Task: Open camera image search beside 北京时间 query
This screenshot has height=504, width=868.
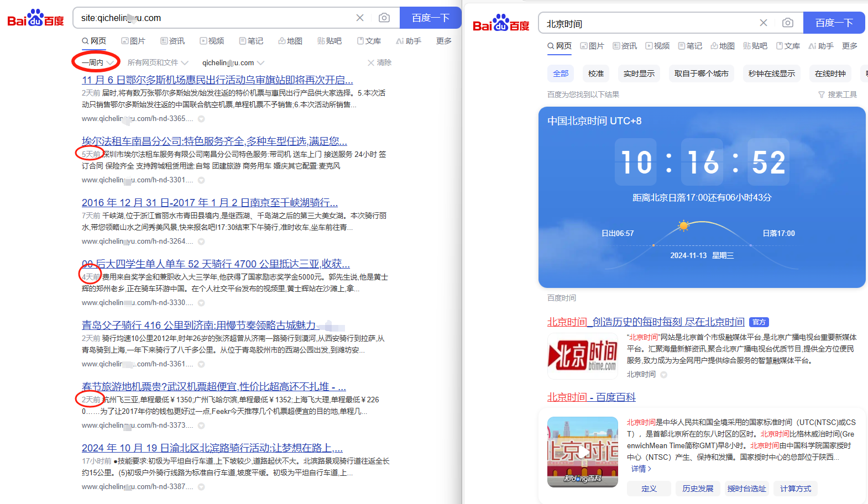Action: [x=788, y=23]
